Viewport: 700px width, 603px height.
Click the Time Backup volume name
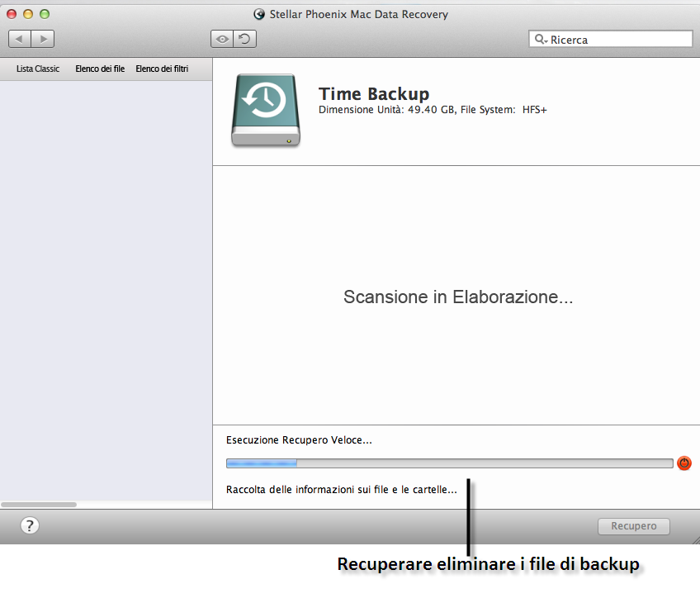coord(374,94)
